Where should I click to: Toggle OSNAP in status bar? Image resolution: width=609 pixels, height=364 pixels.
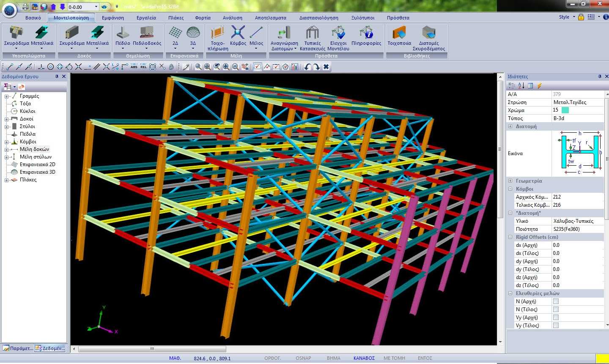coord(303,358)
